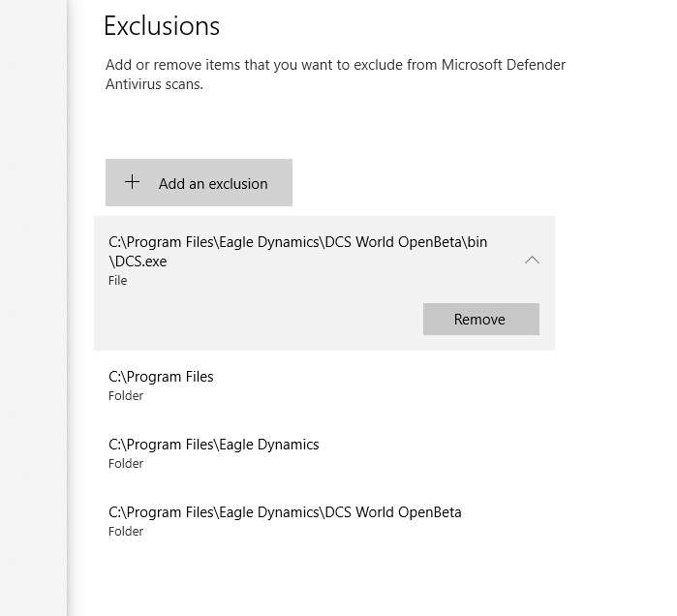Image resolution: width=677 pixels, height=616 pixels.
Task: Click the Exclusions page heading
Action: coord(162,26)
